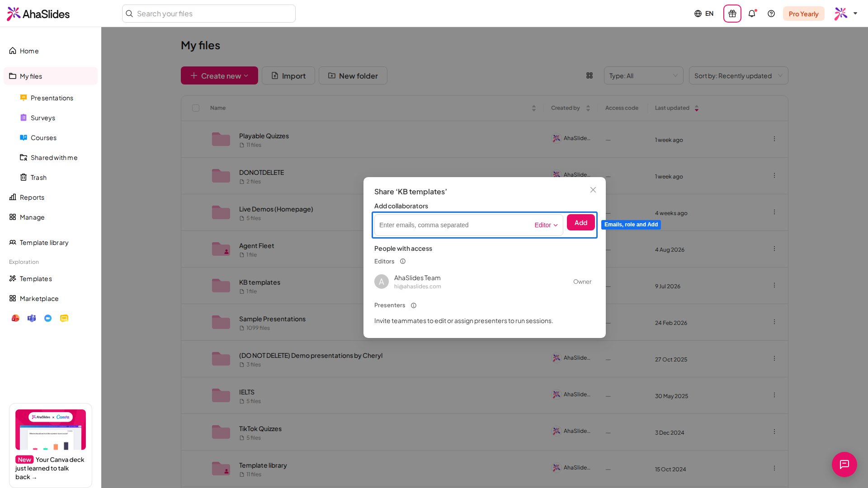Open the Editor role dropdown
The height and width of the screenshot is (488, 868).
click(x=546, y=225)
